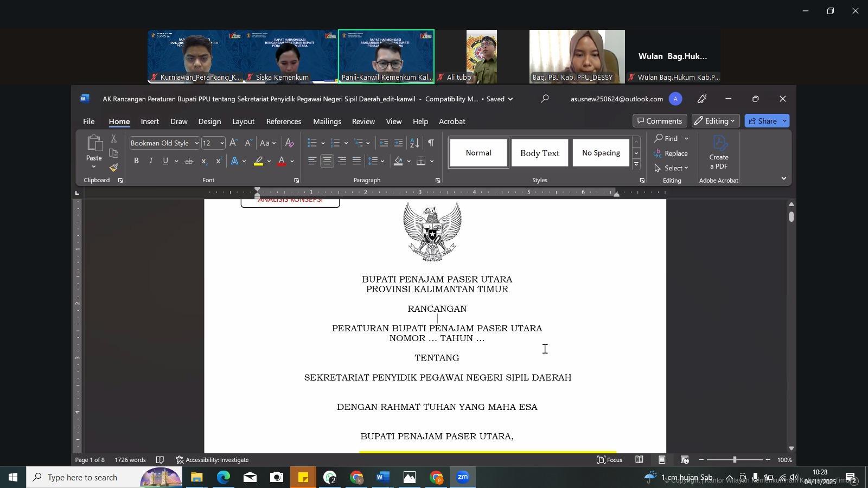Click the Sort paragraph icon
868x488 pixels.
(414, 143)
